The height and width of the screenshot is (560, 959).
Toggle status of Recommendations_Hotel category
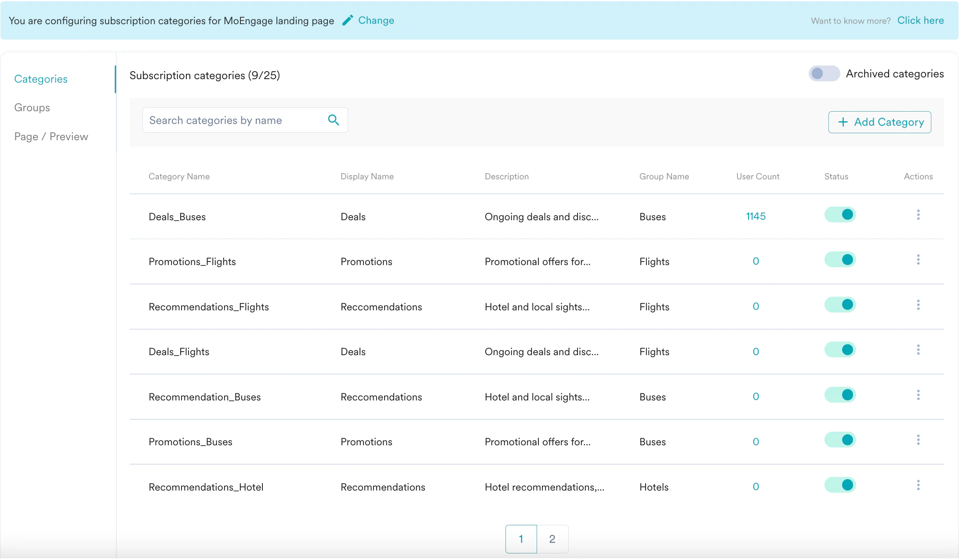[840, 485]
